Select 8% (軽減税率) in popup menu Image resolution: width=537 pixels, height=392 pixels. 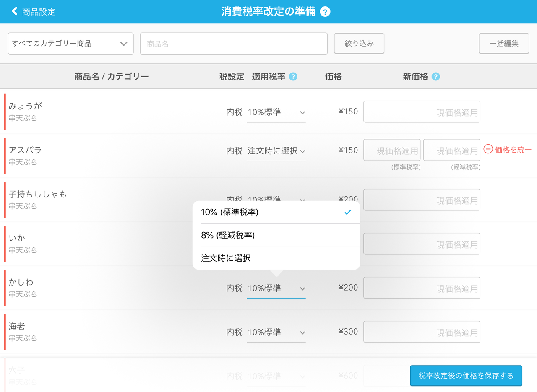276,236
